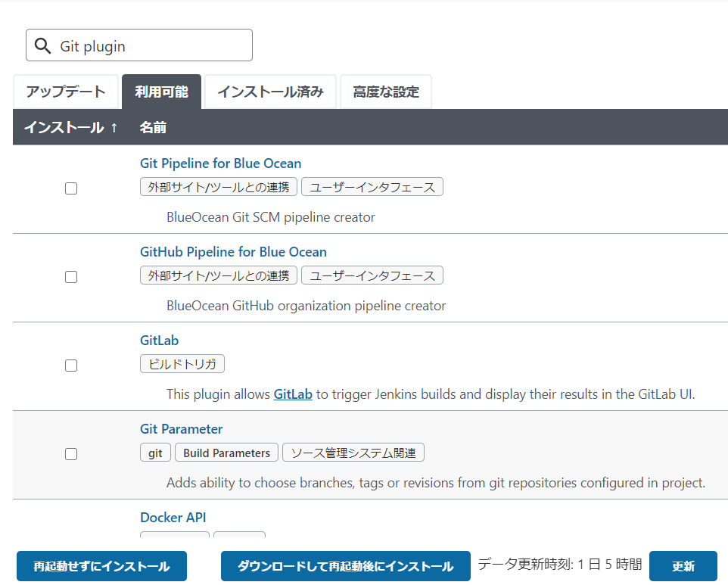Open Git Pipeline for Blue Ocean link

pyautogui.click(x=220, y=163)
